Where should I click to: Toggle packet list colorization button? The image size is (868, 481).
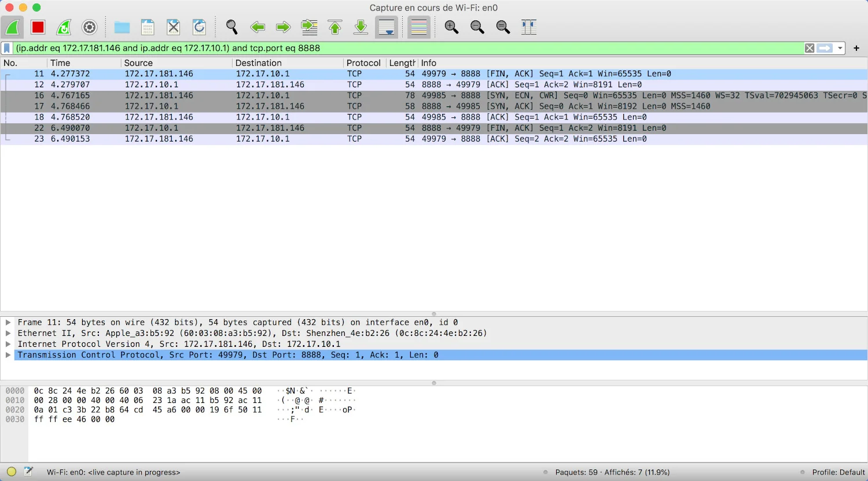[419, 27]
